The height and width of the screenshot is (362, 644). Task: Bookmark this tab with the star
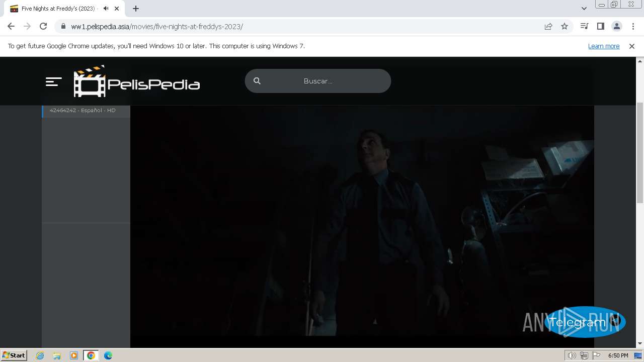[x=565, y=27]
